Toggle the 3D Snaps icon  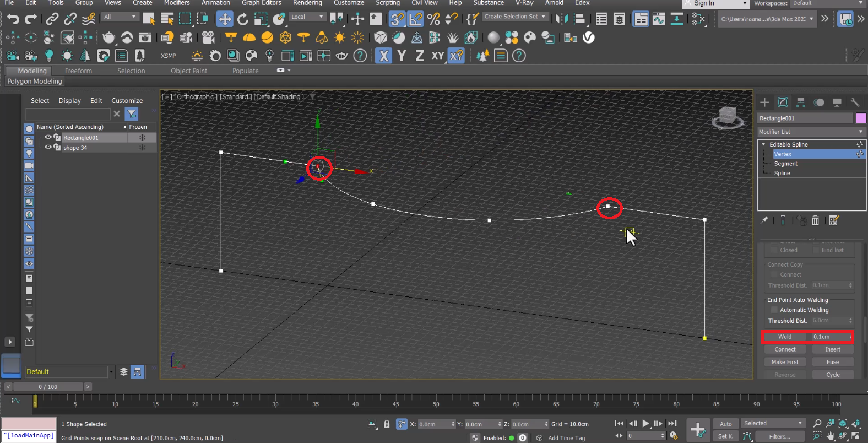pyautogui.click(x=397, y=19)
